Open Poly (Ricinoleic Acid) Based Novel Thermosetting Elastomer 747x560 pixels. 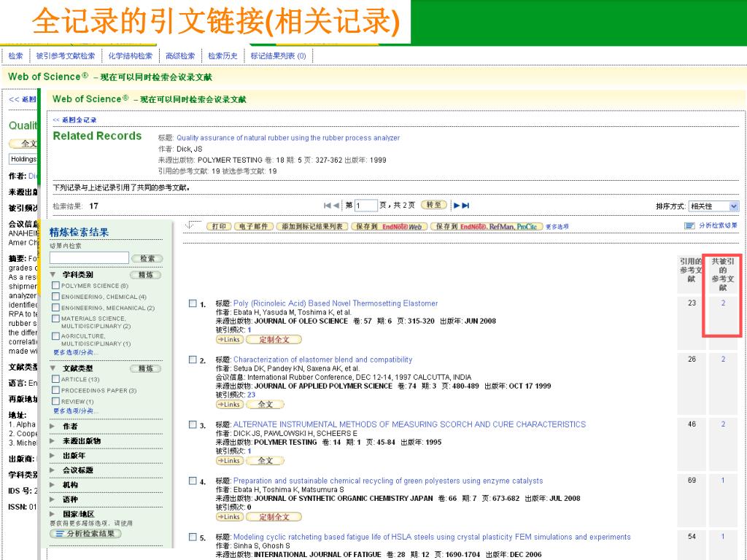[336, 303]
